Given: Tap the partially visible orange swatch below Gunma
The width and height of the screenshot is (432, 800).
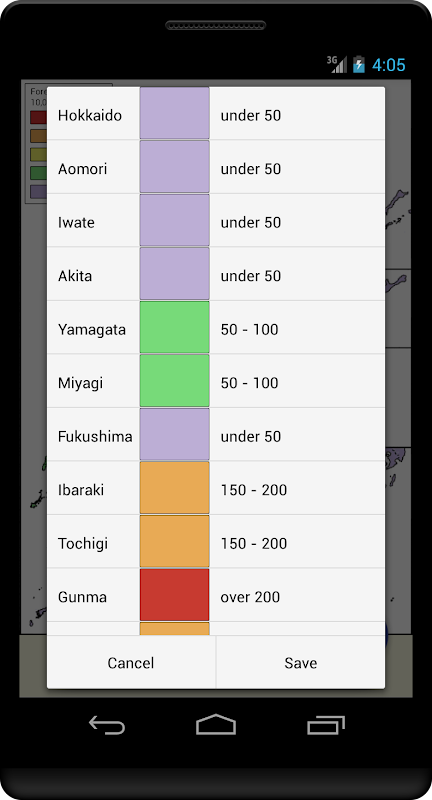Looking at the screenshot, I should pyautogui.click(x=174, y=629).
